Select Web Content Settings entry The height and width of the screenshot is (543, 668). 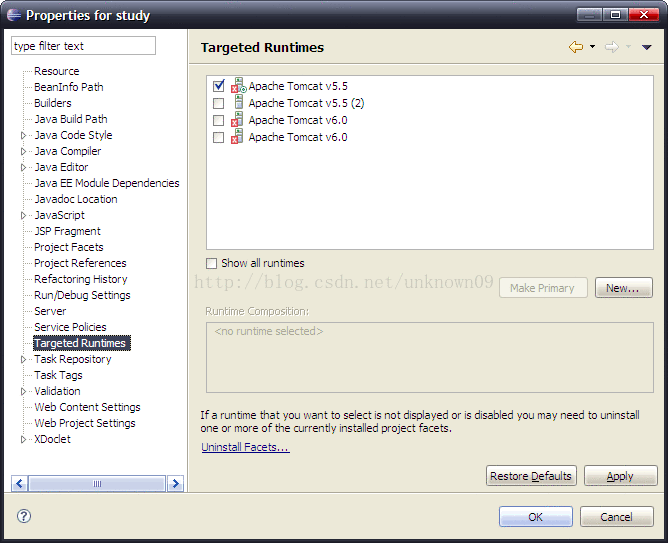click(87, 407)
